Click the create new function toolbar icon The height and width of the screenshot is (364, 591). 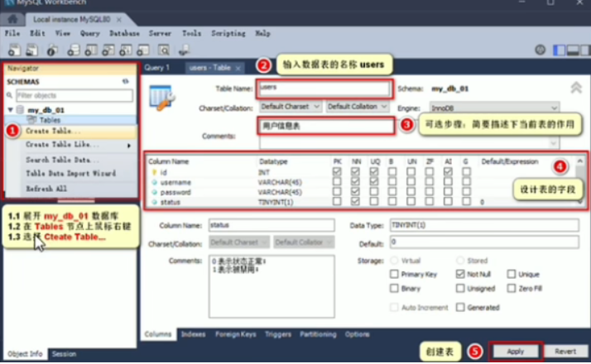point(143,50)
